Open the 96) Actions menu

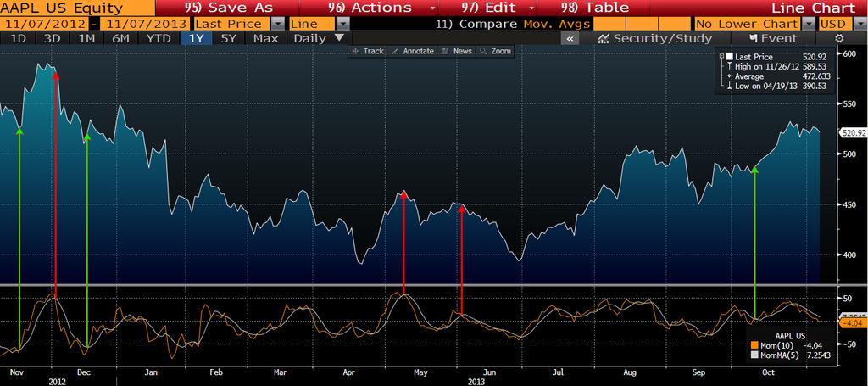pos(369,8)
